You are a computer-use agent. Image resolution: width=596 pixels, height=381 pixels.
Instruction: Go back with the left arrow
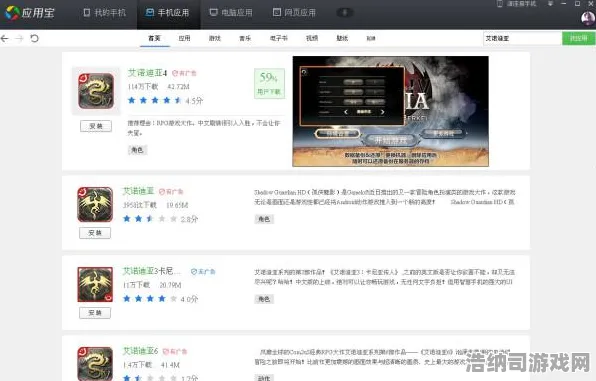pyautogui.click(x=5, y=38)
